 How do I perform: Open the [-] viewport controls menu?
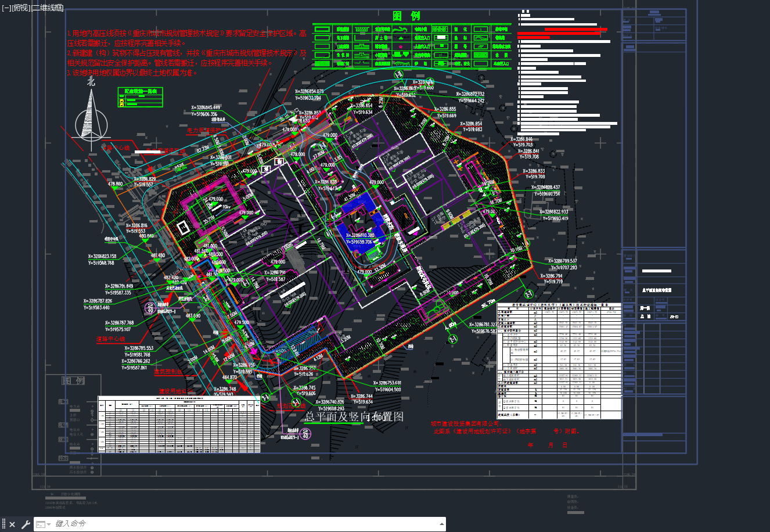tap(6, 8)
